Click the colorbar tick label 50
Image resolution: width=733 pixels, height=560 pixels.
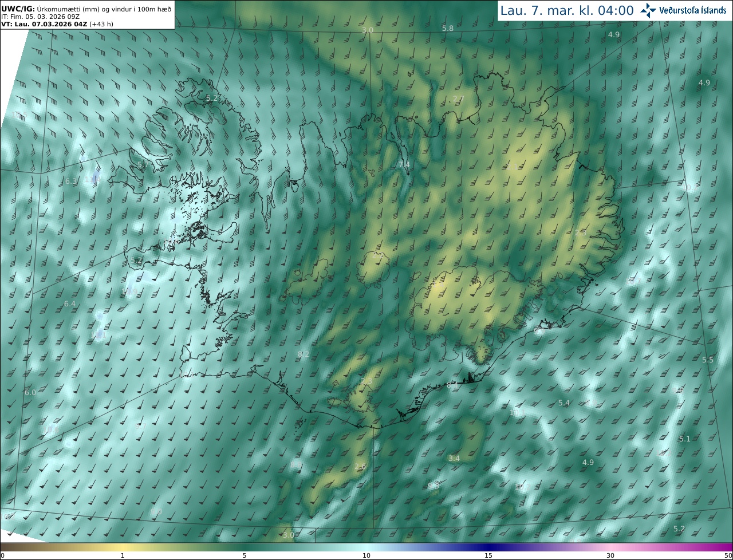coord(728,555)
